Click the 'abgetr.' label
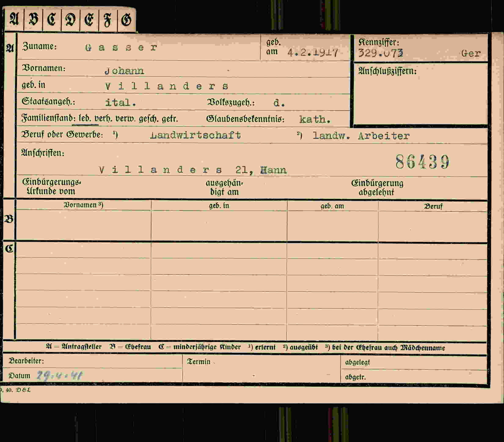Screen dimensions: 504x442 click(x=355, y=377)
